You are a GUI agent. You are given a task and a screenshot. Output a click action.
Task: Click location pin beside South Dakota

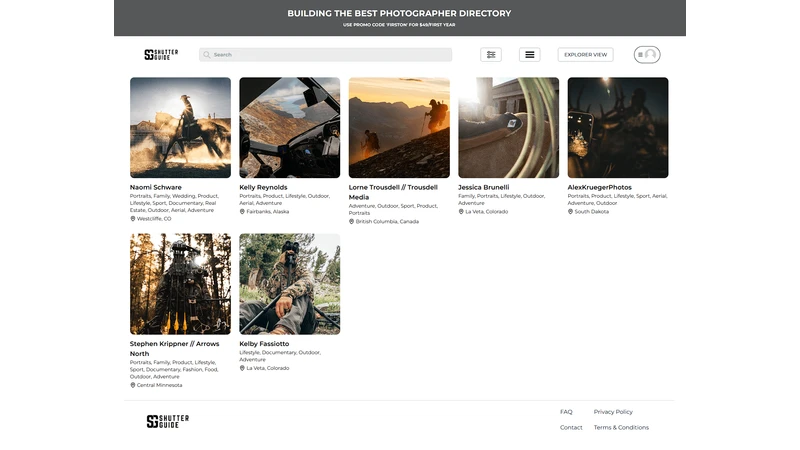[570, 212]
